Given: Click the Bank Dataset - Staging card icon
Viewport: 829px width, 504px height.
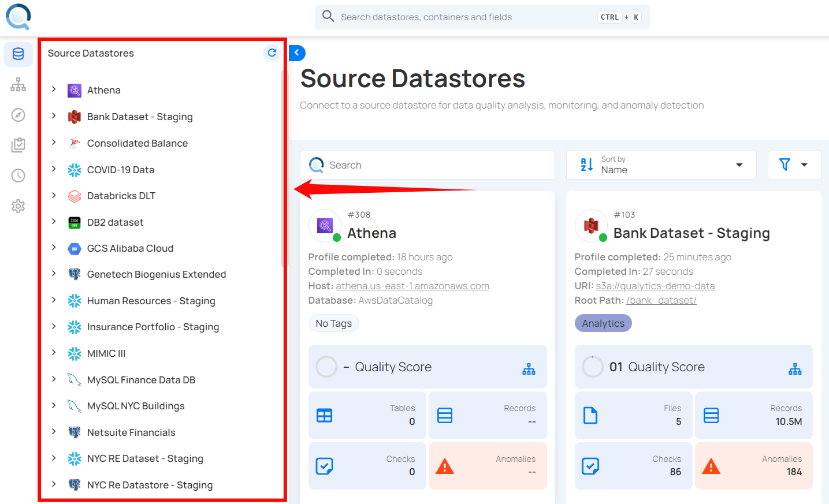Looking at the screenshot, I should coord(591,225).
